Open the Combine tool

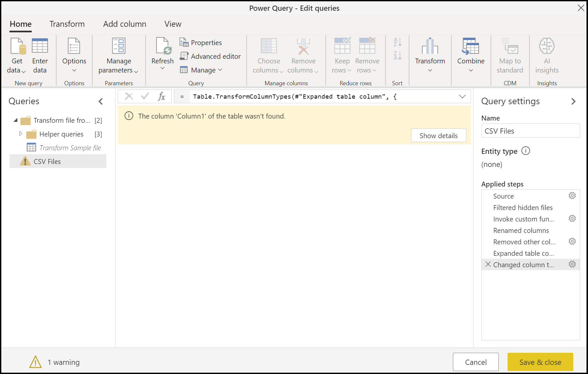point(471,56)
